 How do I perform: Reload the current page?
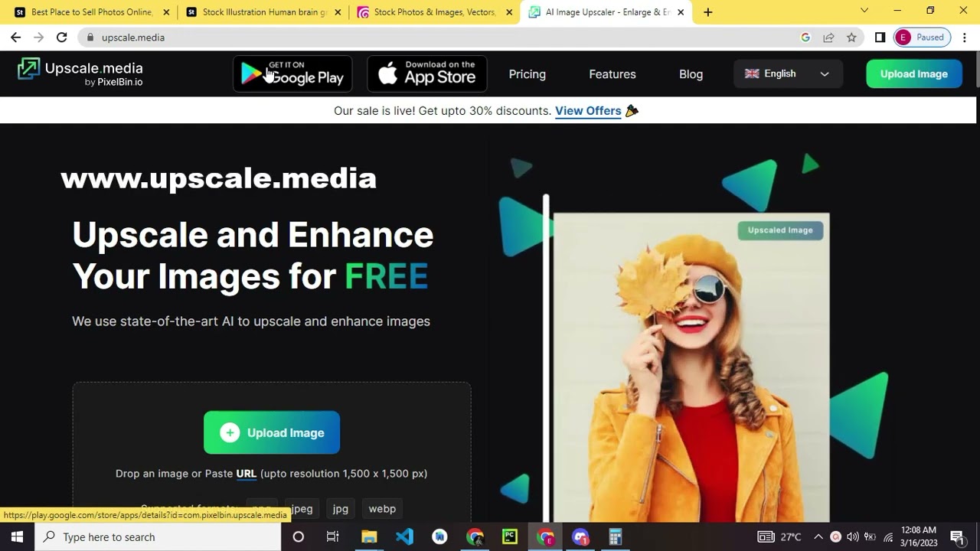[61, 37]
